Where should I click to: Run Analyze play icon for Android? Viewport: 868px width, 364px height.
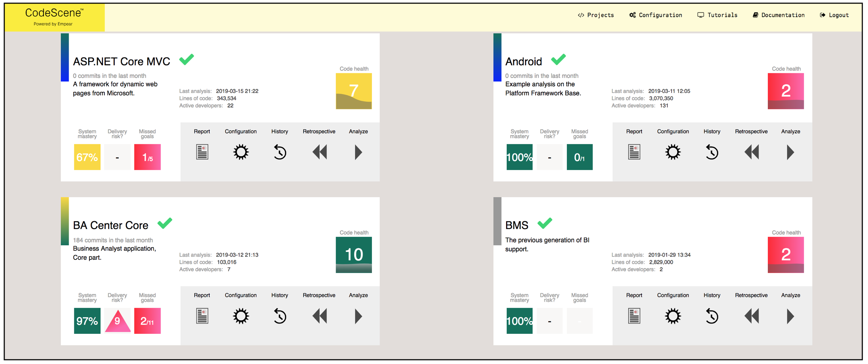click(x=790, y=152)
